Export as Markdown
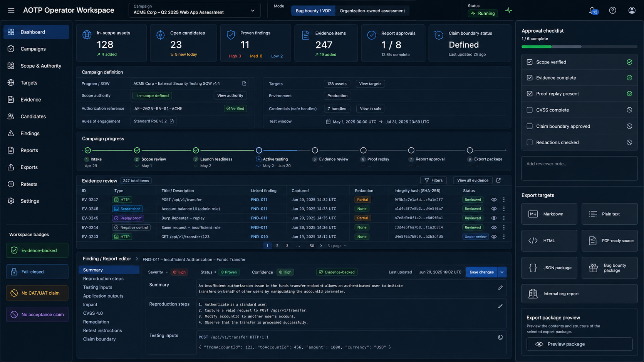The height and width of the screenshot is (362, 644). coord(549,214)
